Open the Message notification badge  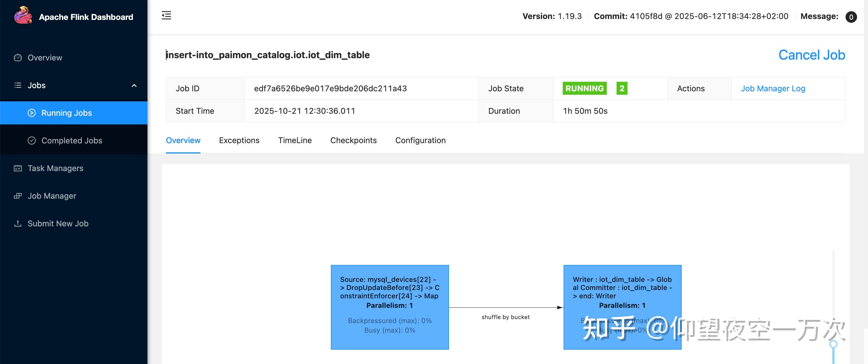851,17
